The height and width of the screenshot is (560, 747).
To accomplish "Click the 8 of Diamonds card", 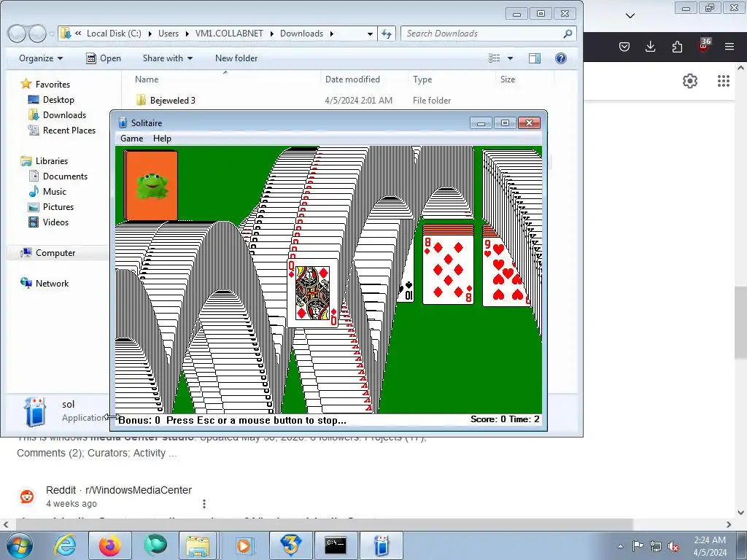I will coord(448,269).
